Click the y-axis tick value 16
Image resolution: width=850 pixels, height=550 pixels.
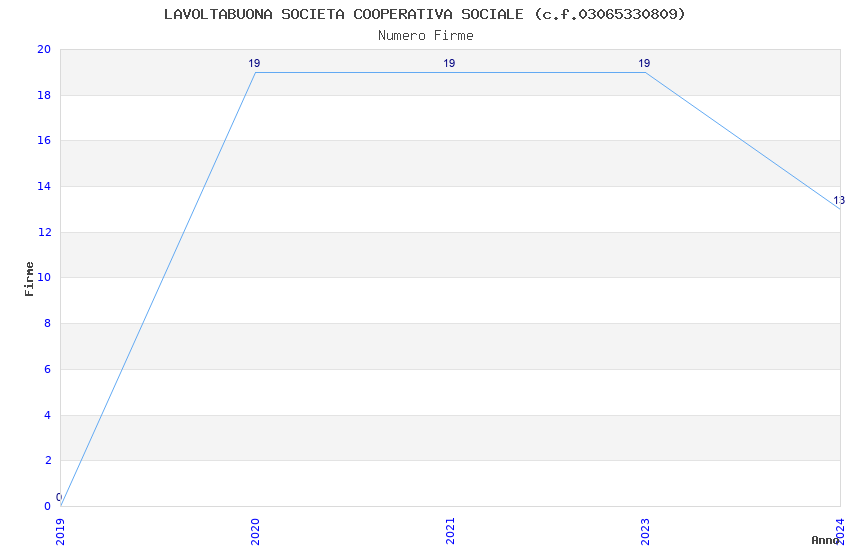[x=44, y=140]
